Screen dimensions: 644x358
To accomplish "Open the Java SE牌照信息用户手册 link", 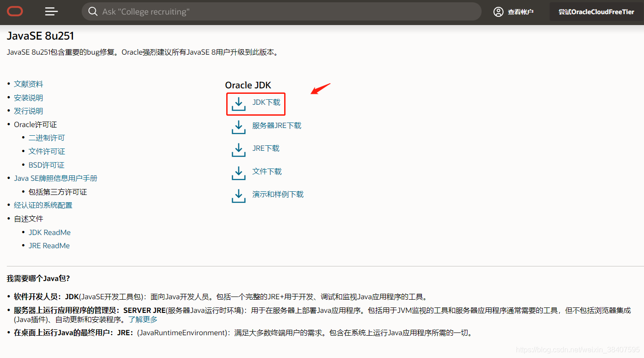I will (56, 178).
